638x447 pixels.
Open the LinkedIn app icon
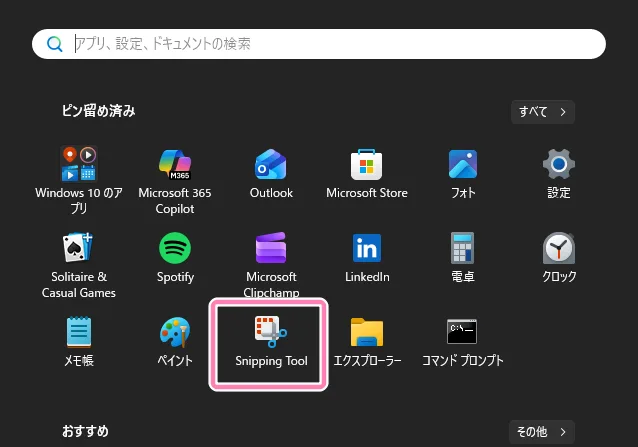tap(367, 248)
